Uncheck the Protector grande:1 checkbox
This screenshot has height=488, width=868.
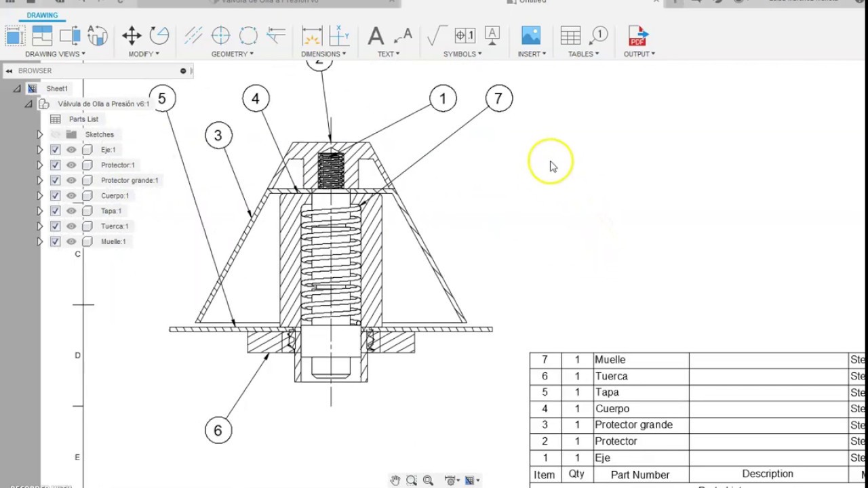tap(56, 180)
